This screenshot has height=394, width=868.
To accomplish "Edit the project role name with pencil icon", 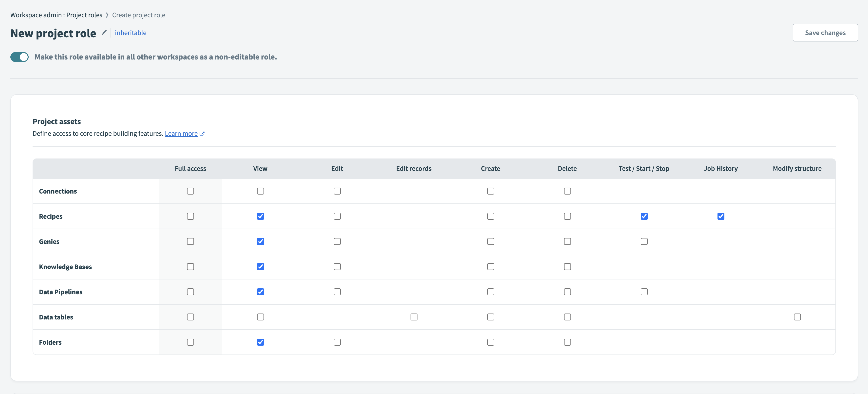I will (x=104, y=32).
